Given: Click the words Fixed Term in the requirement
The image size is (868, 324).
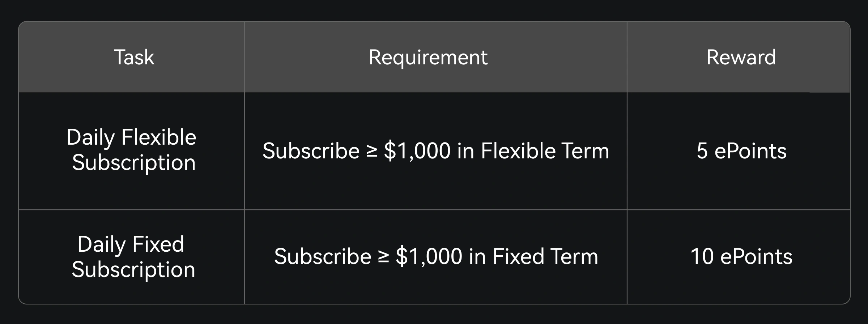Looking at the screenshot, I should pyautogui.click(x=545, y=256).
